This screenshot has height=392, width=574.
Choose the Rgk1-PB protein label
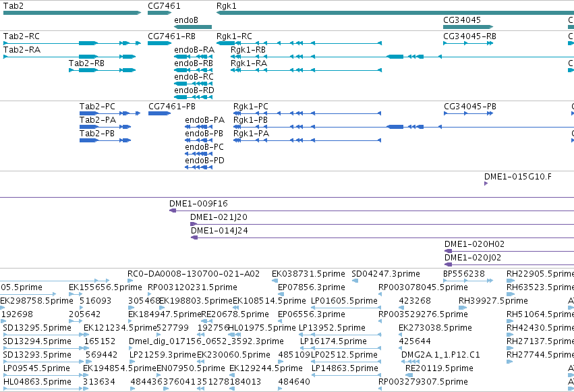tap(250, 120)
